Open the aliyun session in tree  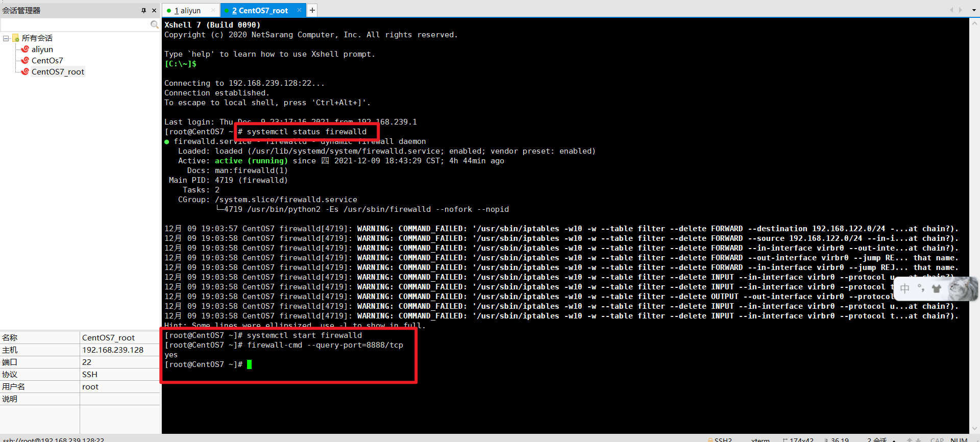pos(42,50)
